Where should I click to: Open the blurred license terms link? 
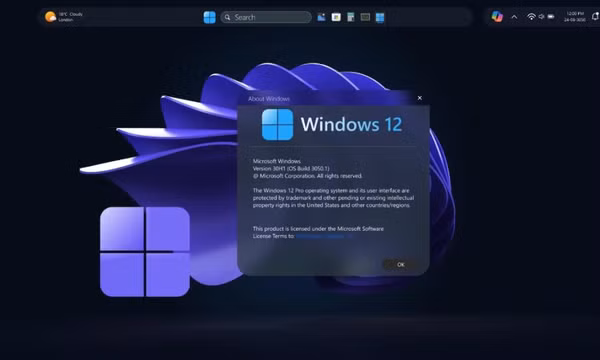[x=324, y=236]
